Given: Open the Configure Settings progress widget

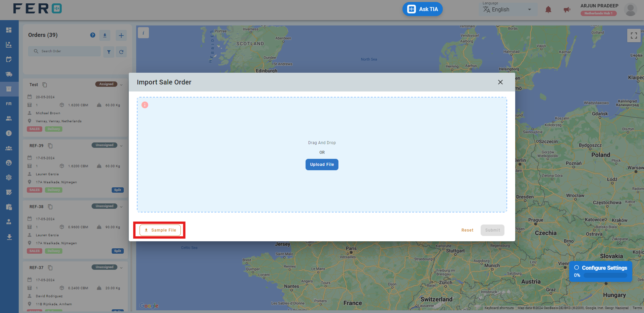Looking at the screenshot, I should click(x=600, y=271).
